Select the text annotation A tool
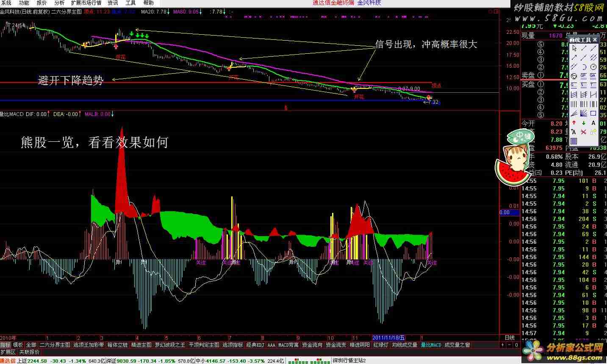Screen dimensions: 607x364 [x=593, y=123]
